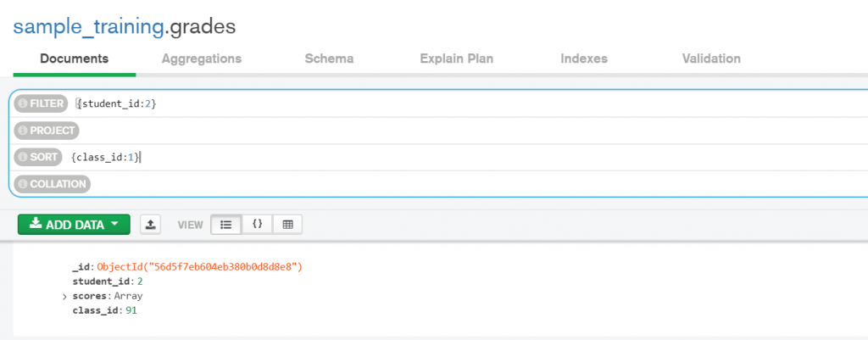This screenshot has width=868, height=340.
Task: Select the Validation tab
Action: click(x=711, y=59)
